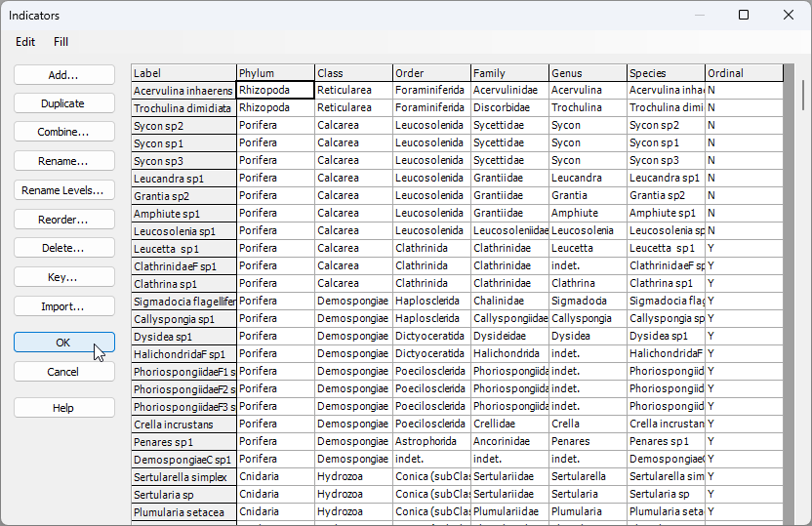This screenshot has width=812, height=526.
Task: Click the Reorder... button
Action: (x=63, y=220)
